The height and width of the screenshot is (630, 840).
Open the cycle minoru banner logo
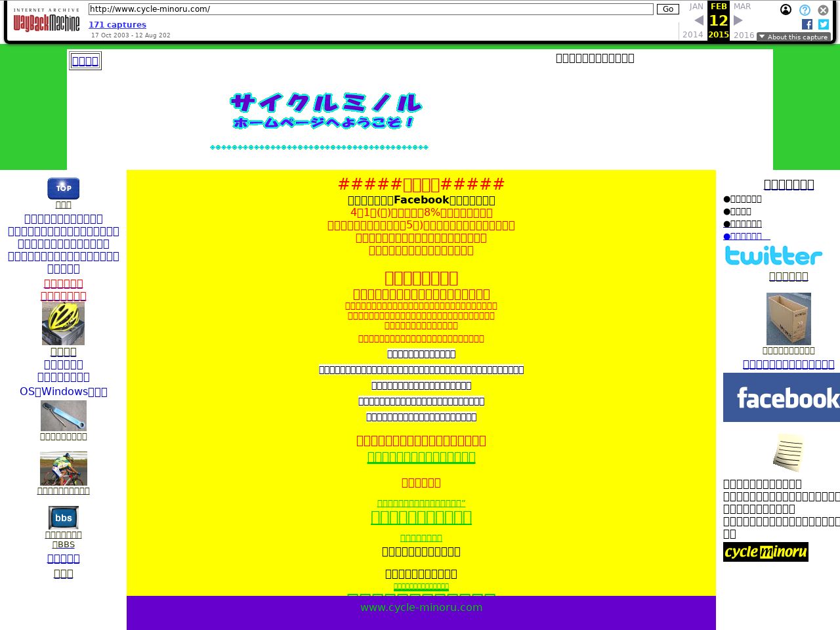pyautogui.click(x=765, y=552)
